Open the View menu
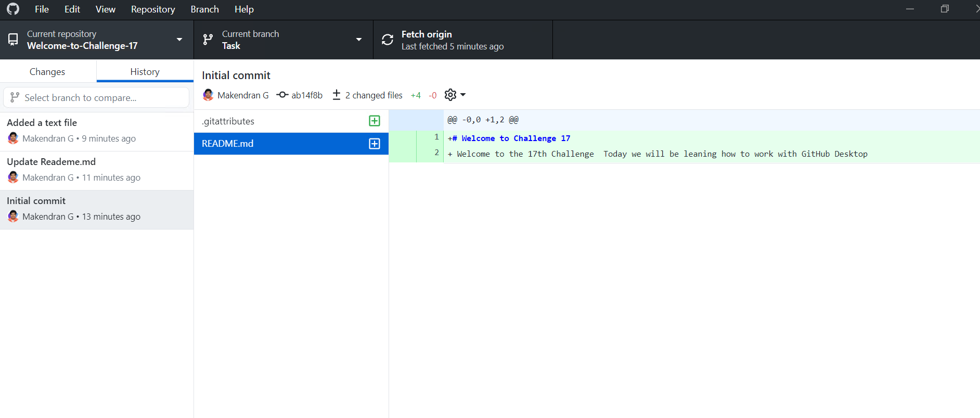This screenshot has width=980, height=418. pyautogui.click(x=106, y=9)
